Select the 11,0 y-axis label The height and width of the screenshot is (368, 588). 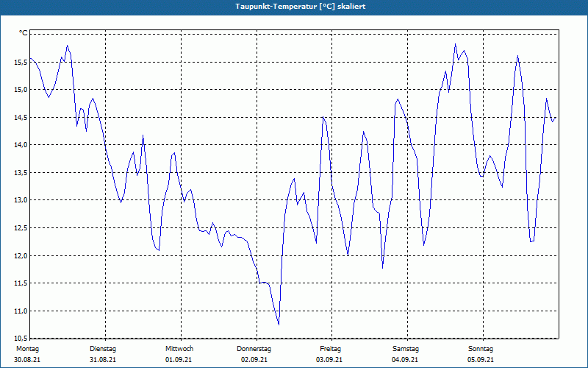pos(21,311)
